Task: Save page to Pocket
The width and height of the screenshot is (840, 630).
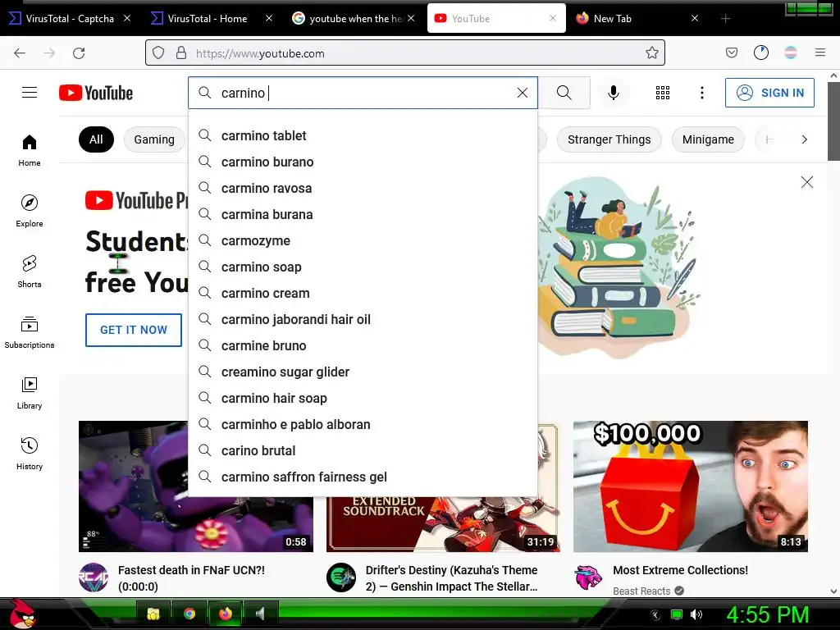Action: (732, 52)
